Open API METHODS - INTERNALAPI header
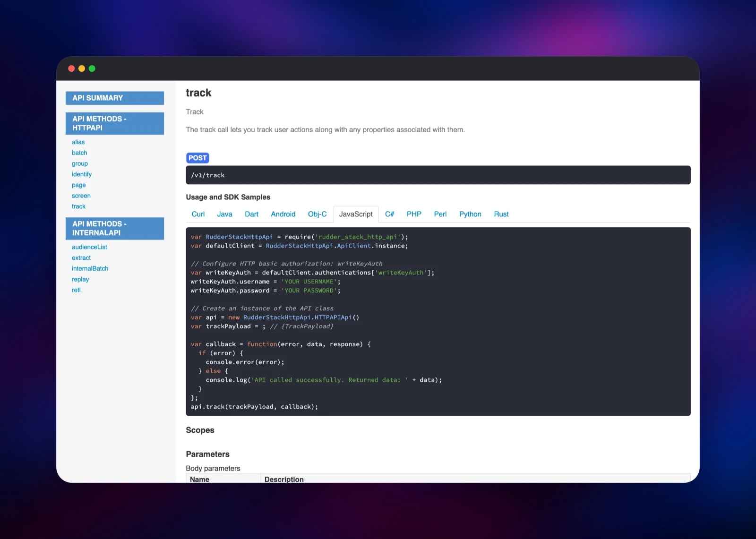The image size is (756, 539). (115, 228)
